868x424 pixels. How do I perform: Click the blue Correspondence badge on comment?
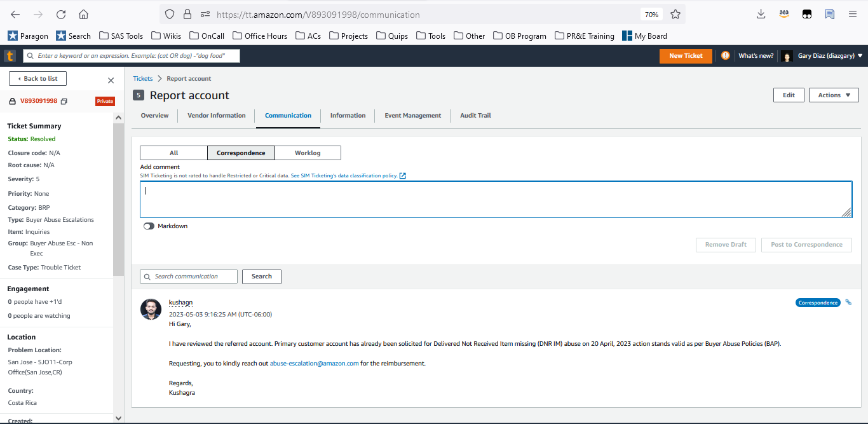[818, 303]
